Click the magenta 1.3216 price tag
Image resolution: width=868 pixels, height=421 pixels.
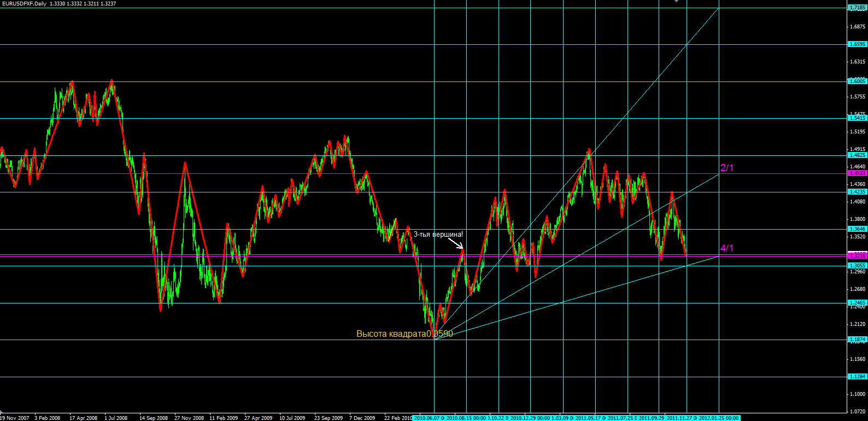(857, 255)
